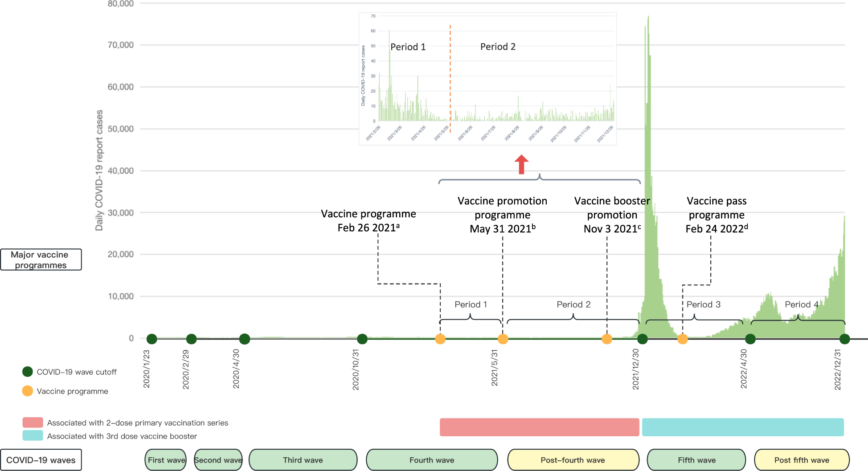Select the Third wave box

[x=303, y=460]
